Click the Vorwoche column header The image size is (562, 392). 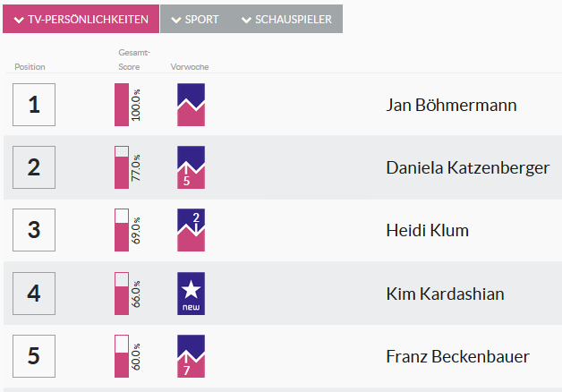pos(190,67)
